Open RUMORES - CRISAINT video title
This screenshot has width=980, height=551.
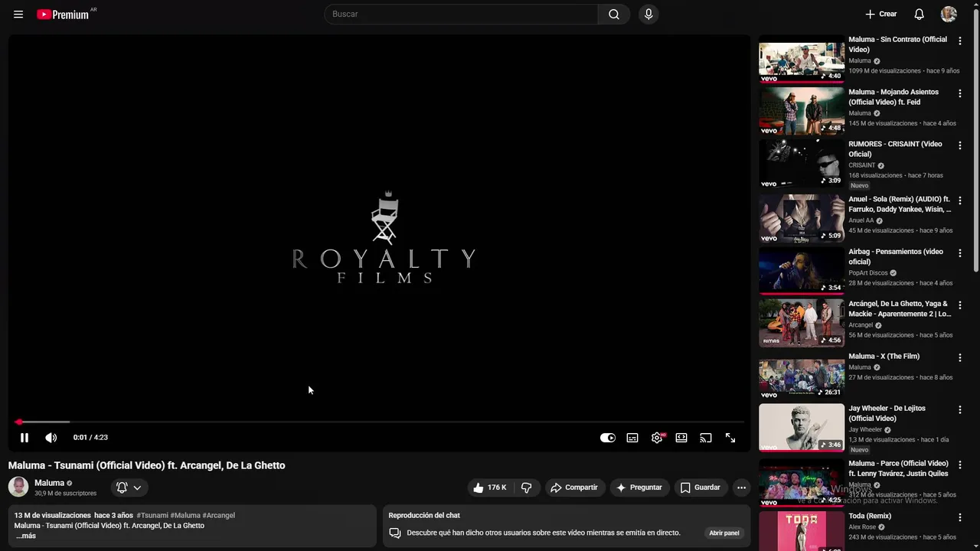(x=896, y=149)
